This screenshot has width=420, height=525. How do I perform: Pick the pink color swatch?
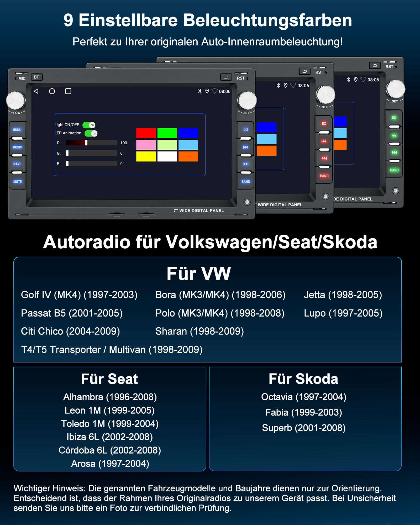(x=146, y=145)
